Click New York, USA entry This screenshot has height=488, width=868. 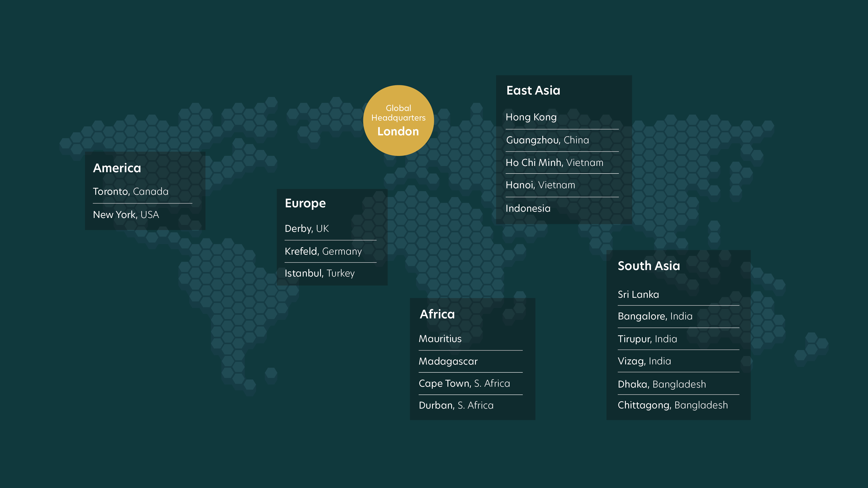(x=126, y=215)
